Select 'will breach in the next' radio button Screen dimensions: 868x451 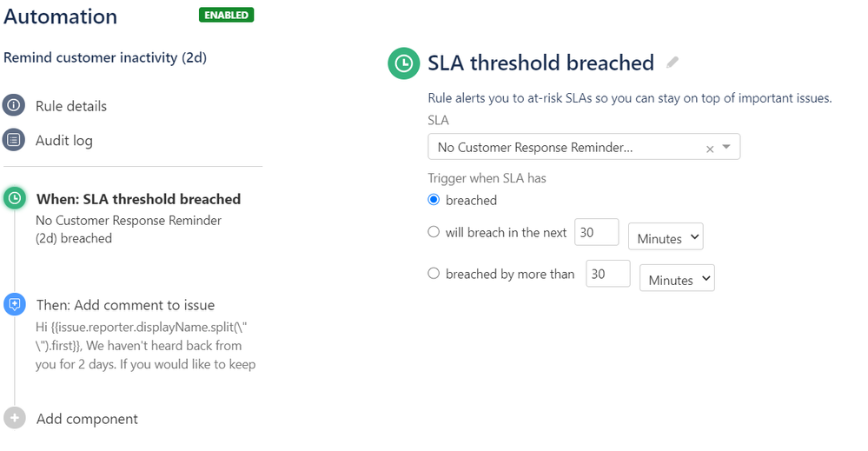coord(434,232)
